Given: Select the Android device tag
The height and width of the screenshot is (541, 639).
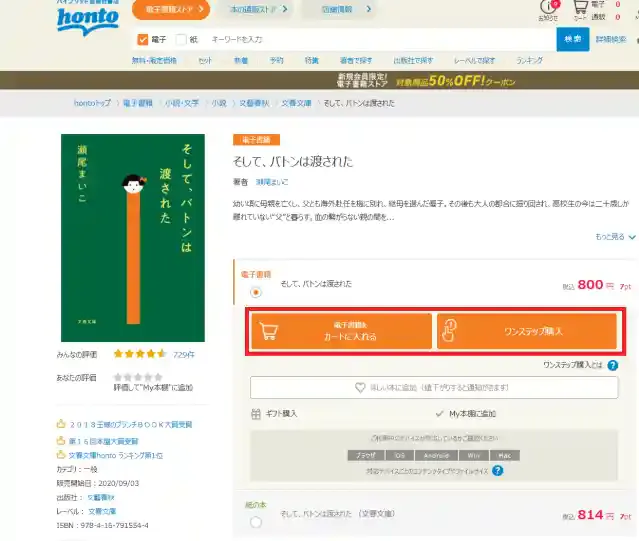Looking at the screenshot, I should [x=436, y=455].
